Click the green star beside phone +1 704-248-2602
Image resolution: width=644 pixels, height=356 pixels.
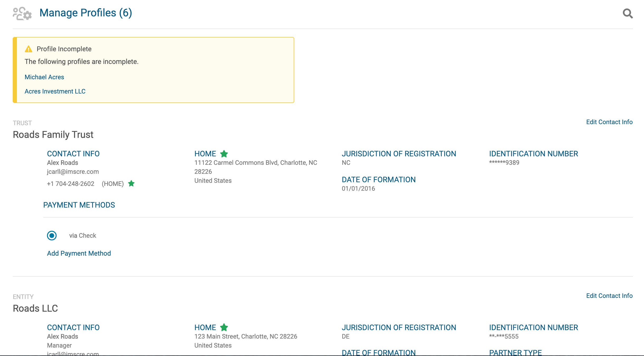coord(131,184)
